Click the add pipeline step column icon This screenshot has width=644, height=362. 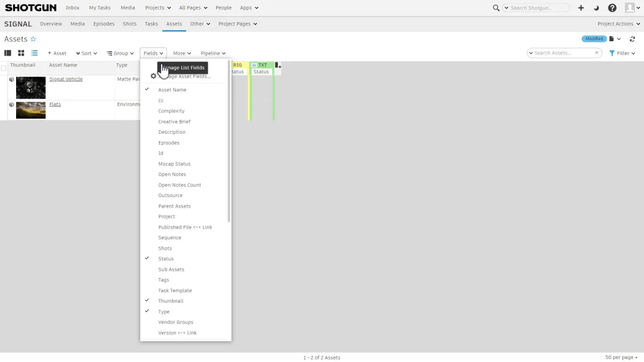(x=278, y=65)
